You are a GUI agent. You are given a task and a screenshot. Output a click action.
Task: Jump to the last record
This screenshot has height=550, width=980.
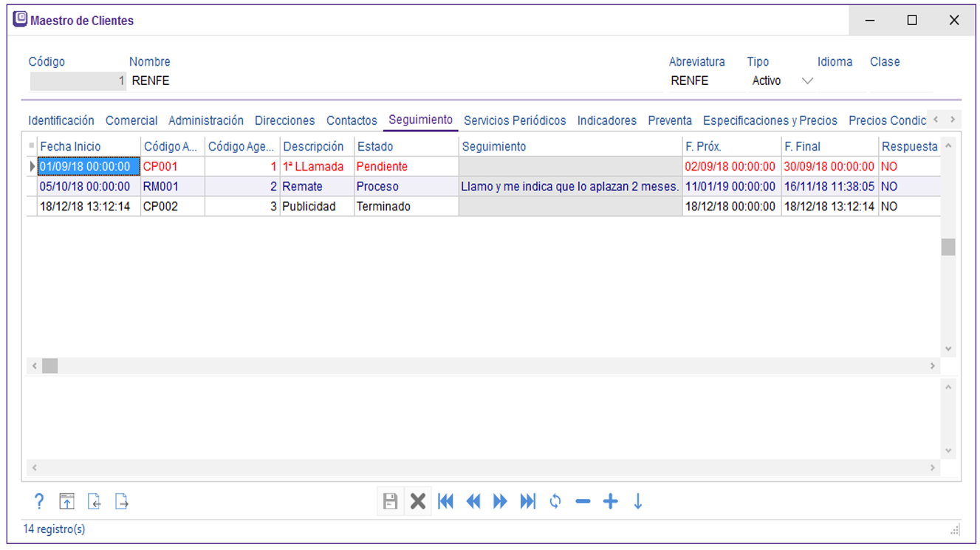coord(527,501)
